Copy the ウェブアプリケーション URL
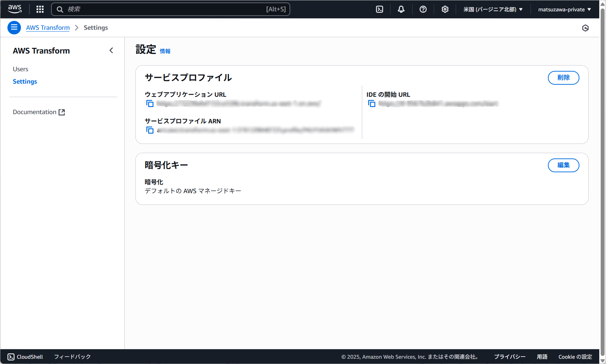This screenshot has width=606, height=364. point(150,103)
